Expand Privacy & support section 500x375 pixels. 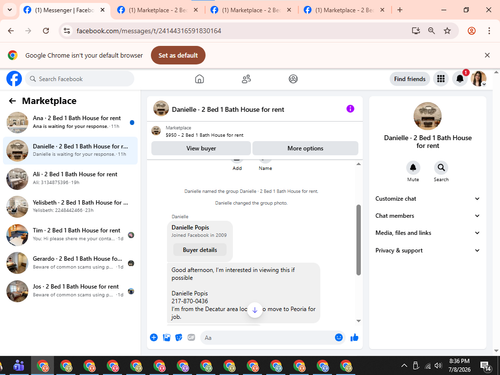pyautogui.click(x=428, y=250)
